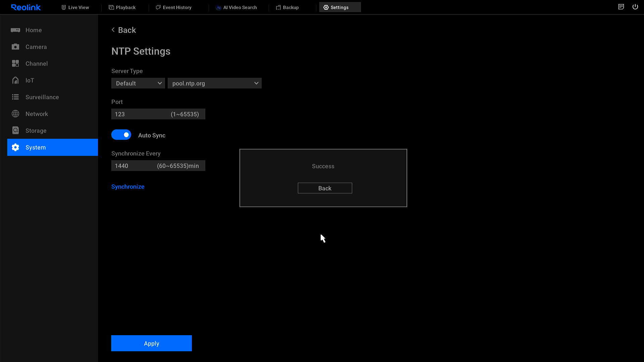Expand the Default server type dropdown

click(138, 83)
